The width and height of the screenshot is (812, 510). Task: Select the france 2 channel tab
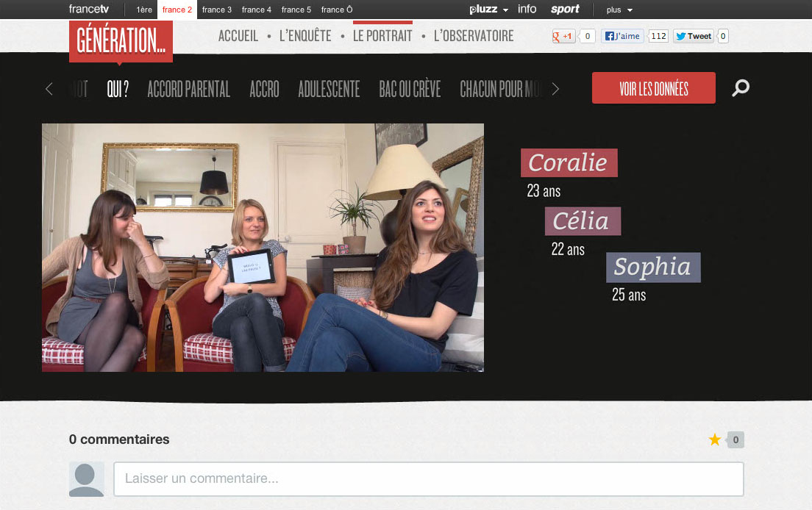(x=177, y=10)
